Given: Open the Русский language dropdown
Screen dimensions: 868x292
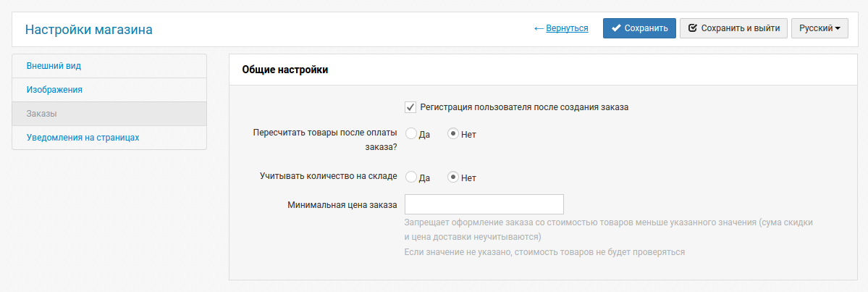Looking at the screenshot, I should pyautogui.click(x=819, y=28).
